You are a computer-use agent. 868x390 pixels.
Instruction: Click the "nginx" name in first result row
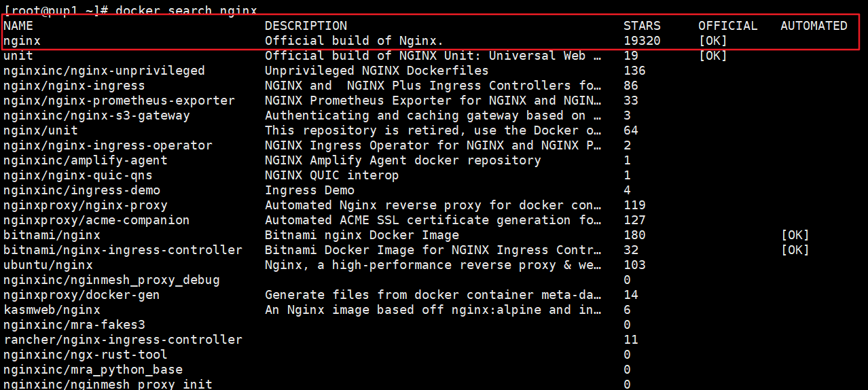click(22, 41)
